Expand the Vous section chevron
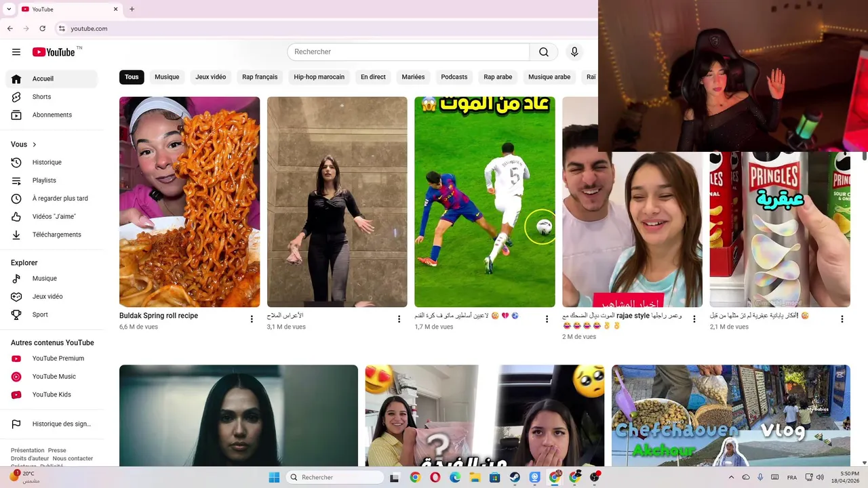The width and height of the screenshot is (868, 488). pos(34,144)
